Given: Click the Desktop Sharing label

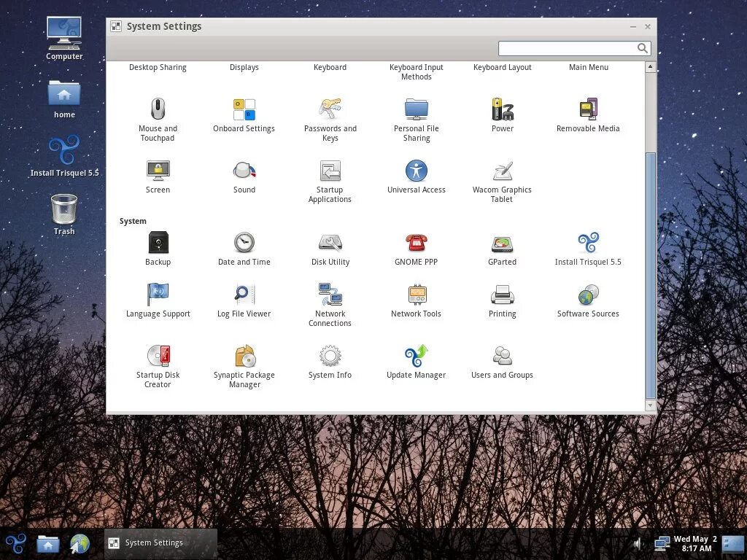Looking at the screenshot, I should [x=158, y=67].
